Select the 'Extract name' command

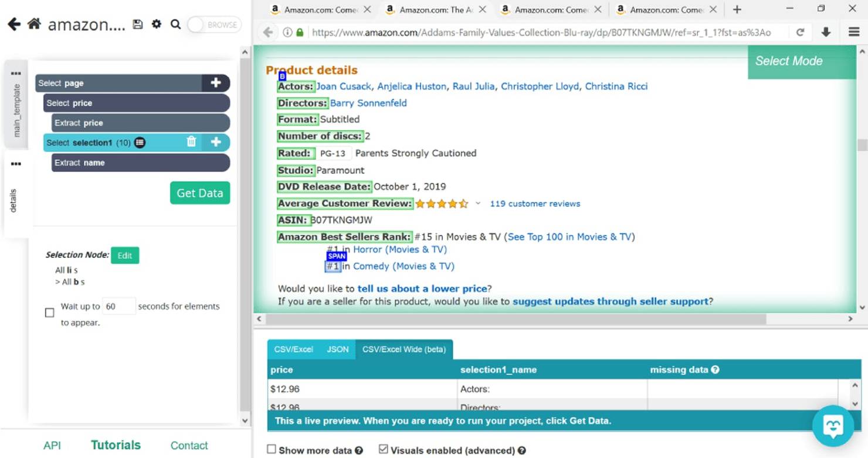141,162
